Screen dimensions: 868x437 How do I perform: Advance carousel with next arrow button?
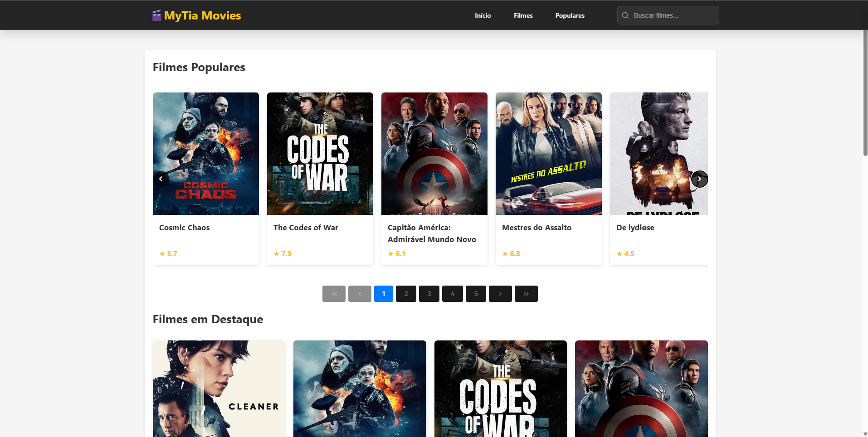coord(699,179)
